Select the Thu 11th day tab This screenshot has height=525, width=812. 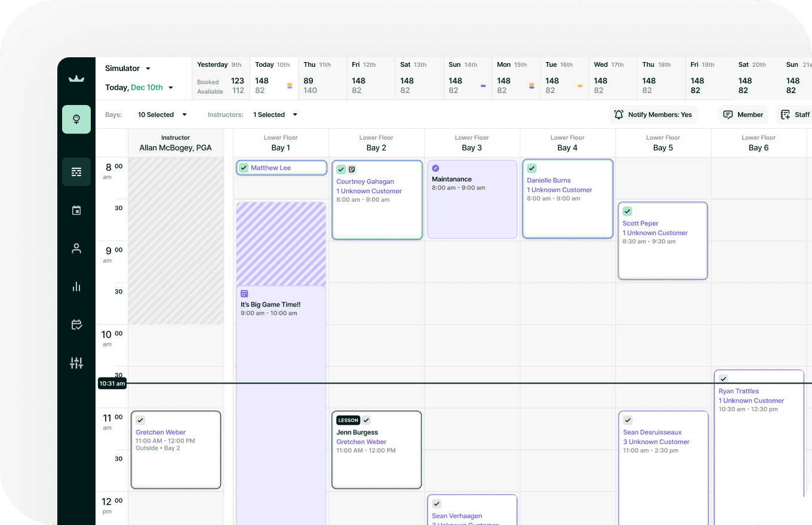pos(322,78)
